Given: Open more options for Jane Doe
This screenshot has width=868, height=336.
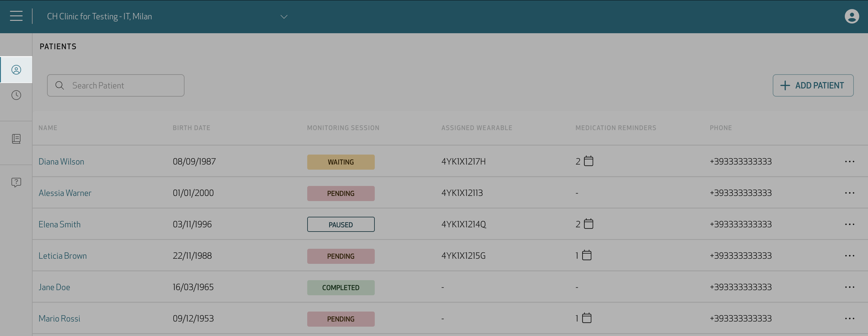Looking at the screenshot, I should pyautogui.click(x=850, y=287).
